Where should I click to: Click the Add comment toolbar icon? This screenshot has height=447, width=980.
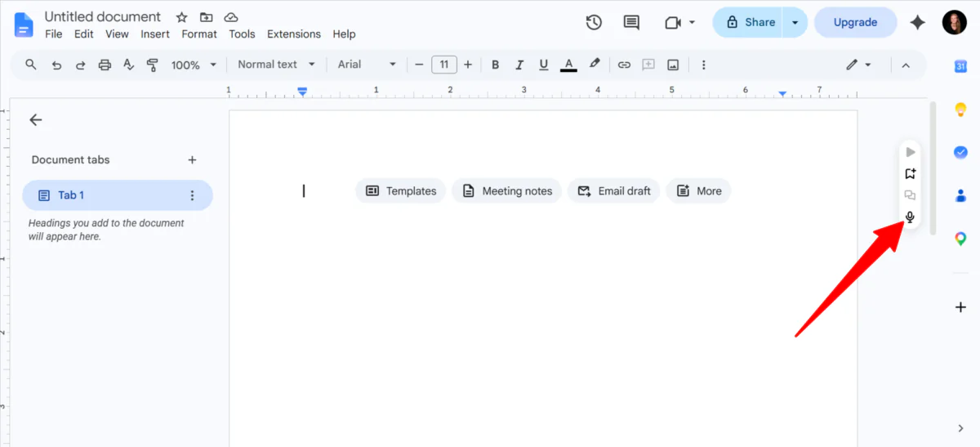pos(648,65)
